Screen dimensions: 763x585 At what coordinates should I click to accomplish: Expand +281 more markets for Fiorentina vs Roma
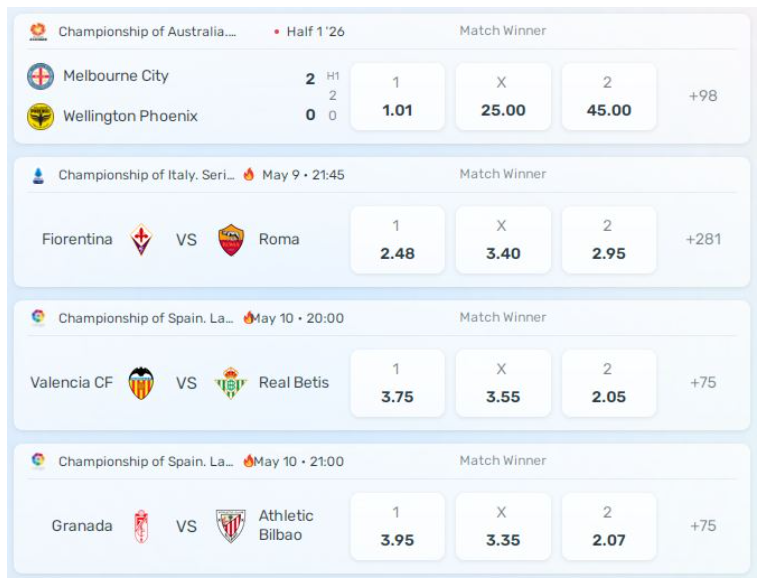coord(703,239)
